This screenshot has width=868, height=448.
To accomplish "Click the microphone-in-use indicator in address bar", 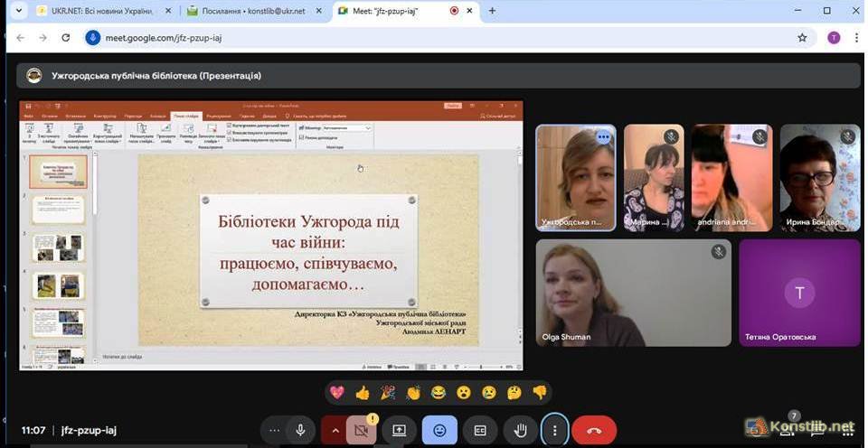I will pyautogui.click(x=93, y=38).
